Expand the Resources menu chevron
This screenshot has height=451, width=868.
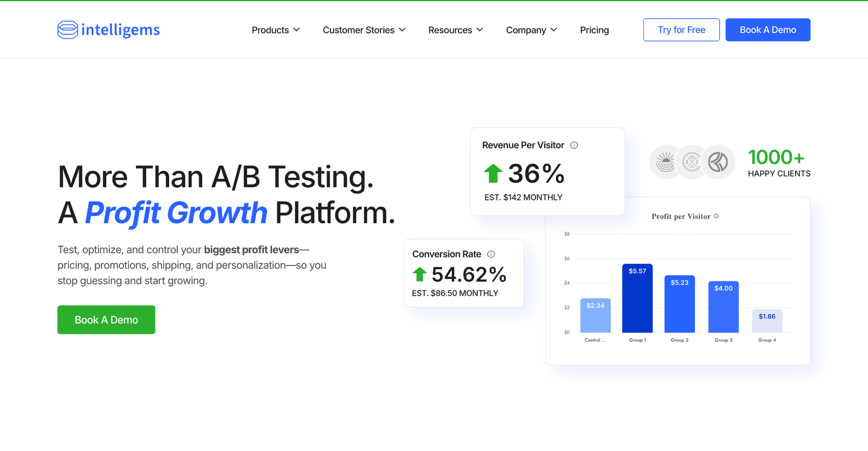(x=480, y=30)
